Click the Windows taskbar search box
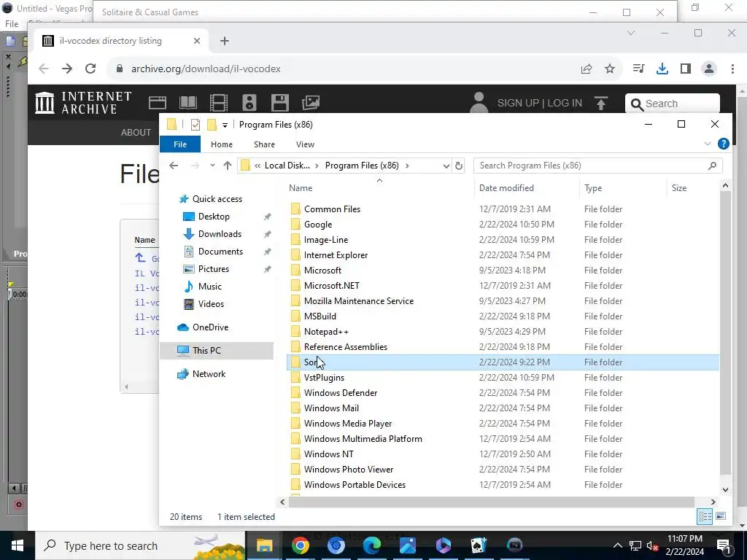Screen dimensions: 747x560 (140, 545)
